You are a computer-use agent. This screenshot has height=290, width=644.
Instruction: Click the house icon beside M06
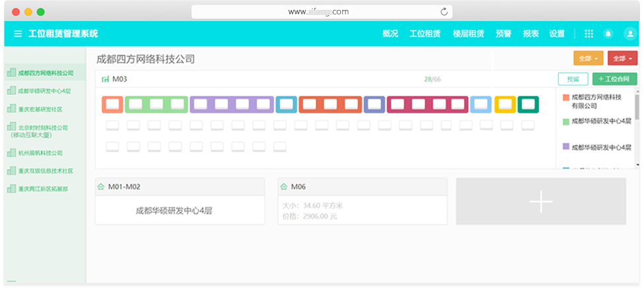[x=283, y=187]
